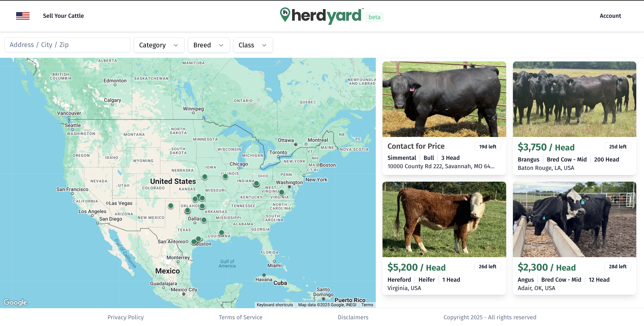Click the 19d left badge

(488, 147)
